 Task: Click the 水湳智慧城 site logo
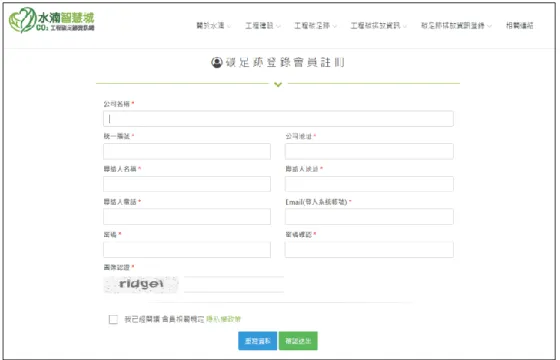51,20
